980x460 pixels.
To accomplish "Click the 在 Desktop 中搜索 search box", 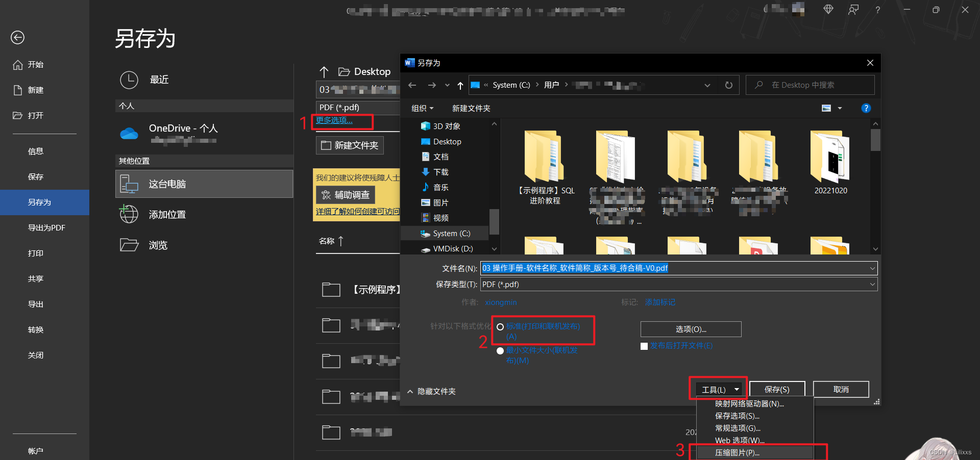I will click(x=810, y=85).
